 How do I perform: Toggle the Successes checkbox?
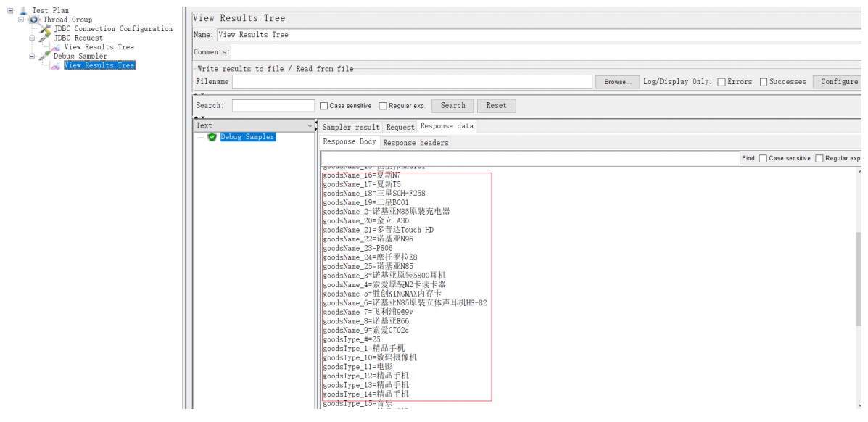764,82
